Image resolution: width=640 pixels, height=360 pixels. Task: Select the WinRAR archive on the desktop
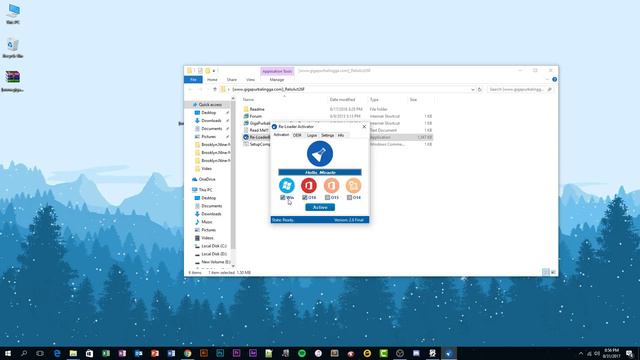[x=13, y=81]
